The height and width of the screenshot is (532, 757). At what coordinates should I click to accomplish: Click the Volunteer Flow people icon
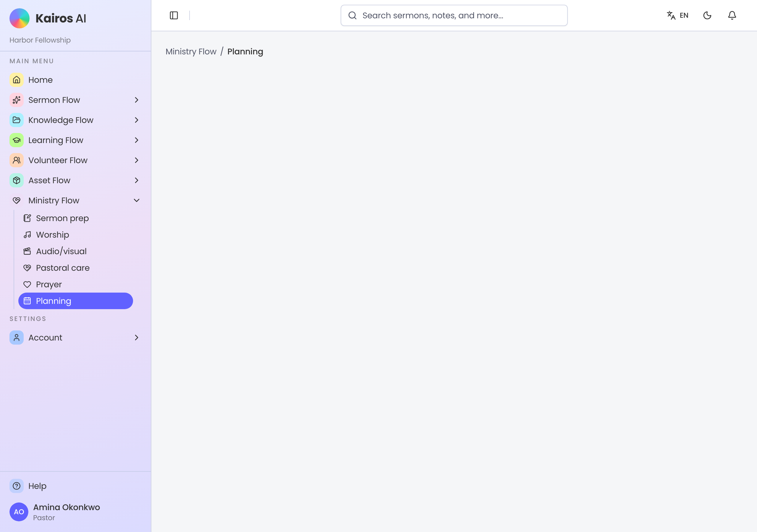pyautogui.click(x=17, y=160)
